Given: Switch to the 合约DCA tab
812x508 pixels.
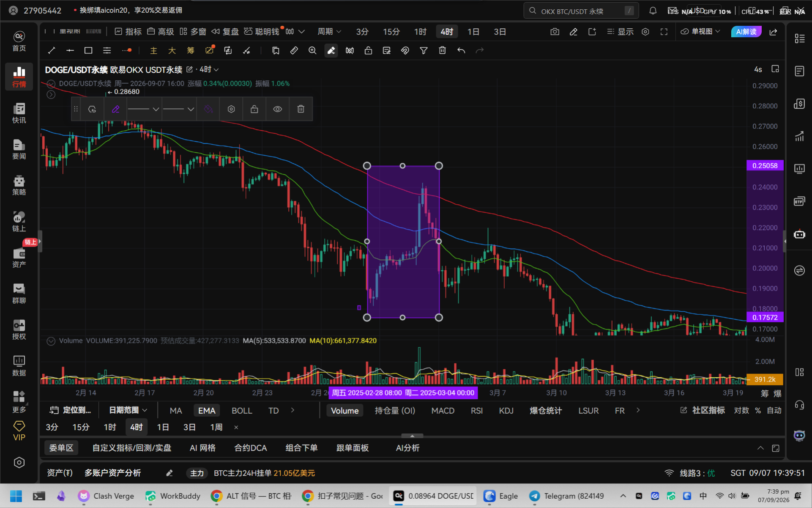Looking at the screenshot, I should coord(251,448).
